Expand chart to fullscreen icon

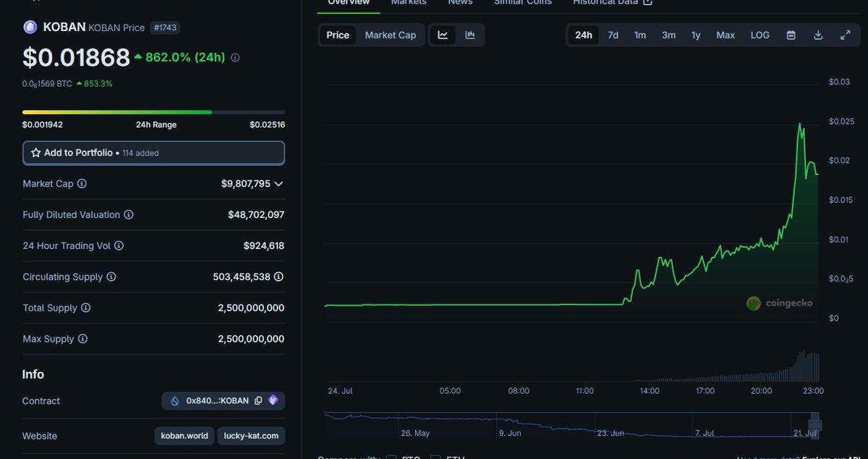pyautogui.click(x=845, y=35)
